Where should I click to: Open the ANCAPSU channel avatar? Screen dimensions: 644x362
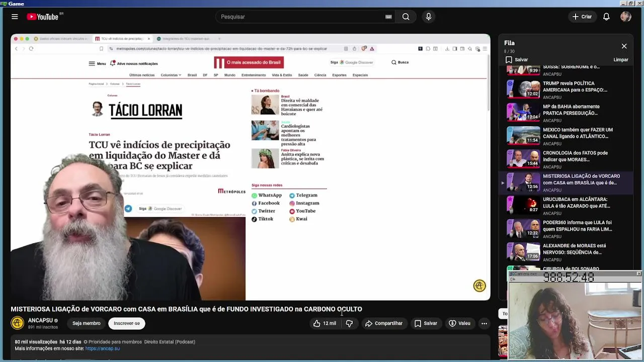pos(17,323)
